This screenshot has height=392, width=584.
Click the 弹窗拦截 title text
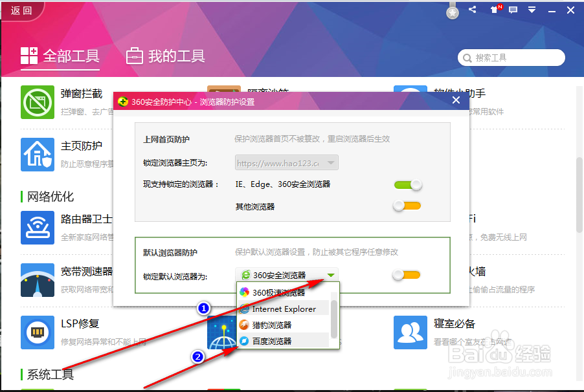82,94
